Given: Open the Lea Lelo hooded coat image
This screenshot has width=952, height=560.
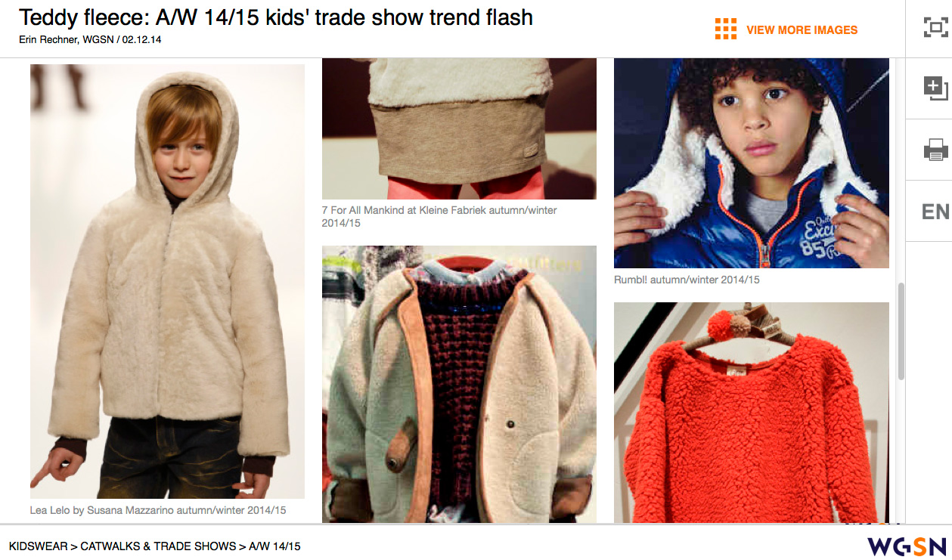Looking at the screenshot, I should pyautogui.click(x=167, y=281).
